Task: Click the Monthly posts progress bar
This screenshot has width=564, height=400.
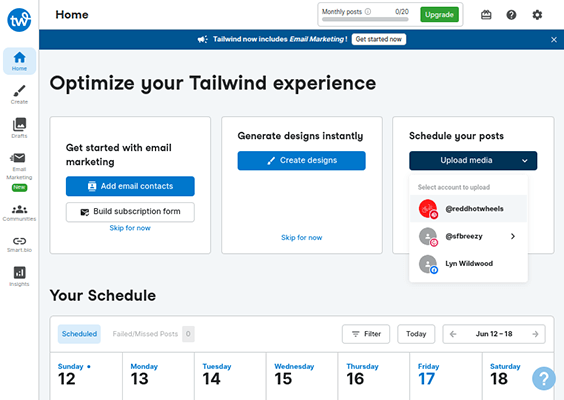Action: coord(365,19)
